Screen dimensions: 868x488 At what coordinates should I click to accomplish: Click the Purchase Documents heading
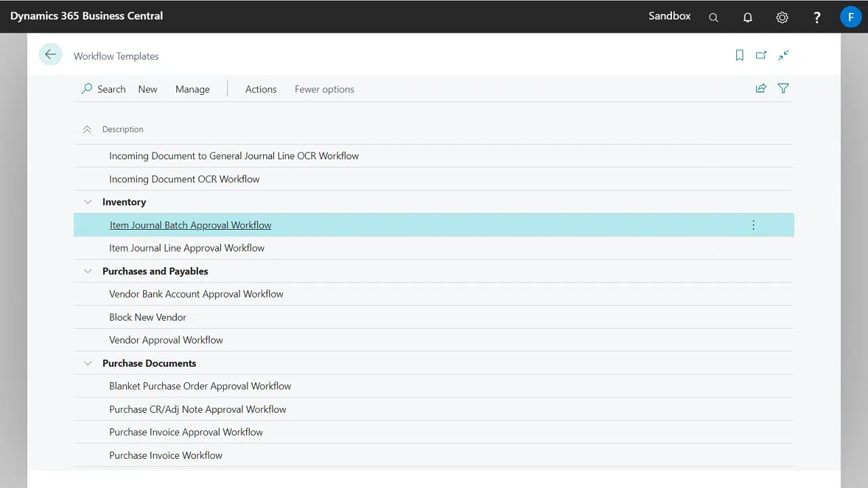pos(149,363)
